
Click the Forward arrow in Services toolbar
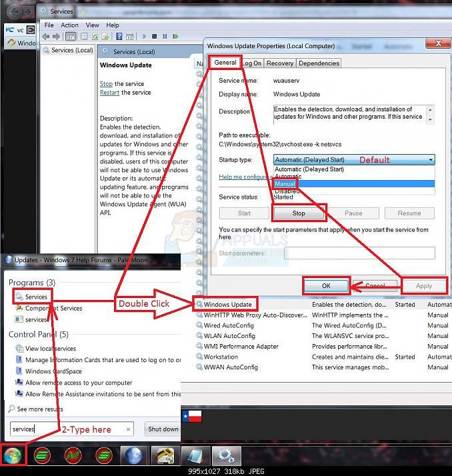click(x=56, y=37)
